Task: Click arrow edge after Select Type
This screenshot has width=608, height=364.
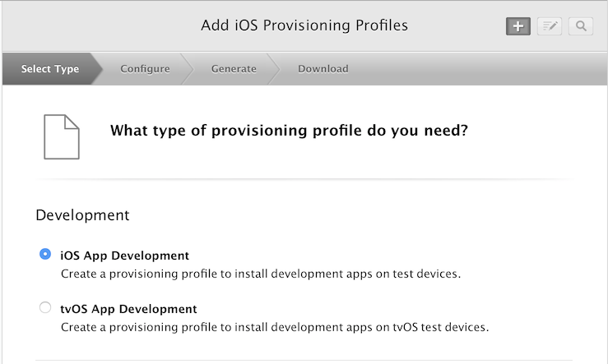Action: (x=97, y=69)
